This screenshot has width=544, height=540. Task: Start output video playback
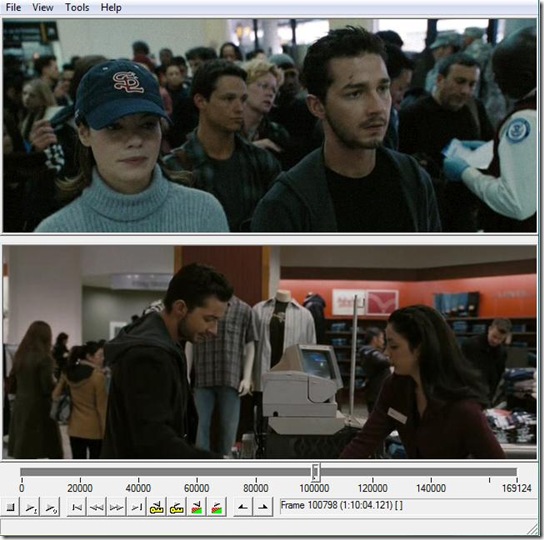point(50,507)
